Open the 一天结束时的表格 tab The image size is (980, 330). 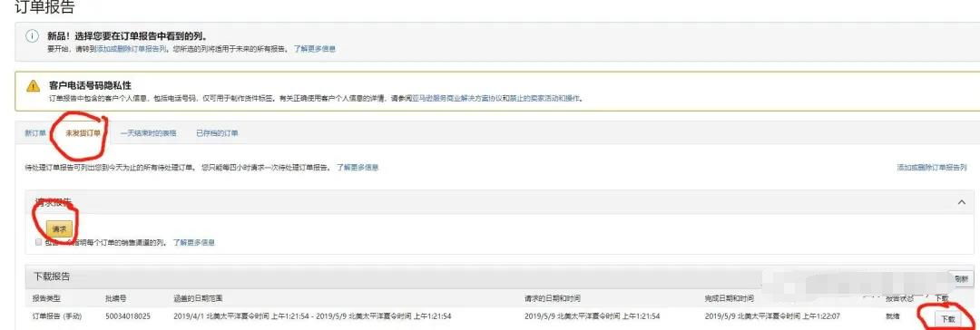click(x=148, y=133)
